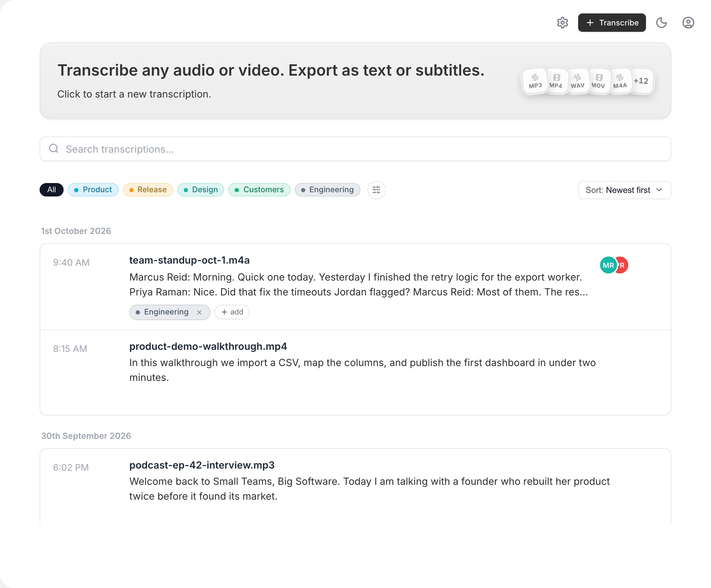711x588 pixels.
Task: Filter by the Design tag
Action: tap(200, 190)
